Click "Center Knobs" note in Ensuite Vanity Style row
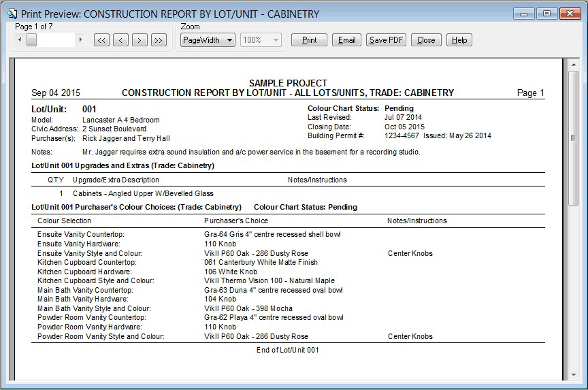 tap(410, 253)
